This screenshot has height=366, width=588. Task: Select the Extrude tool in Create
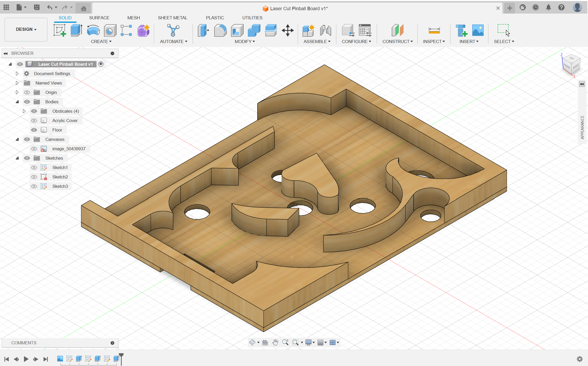[76, 31]
